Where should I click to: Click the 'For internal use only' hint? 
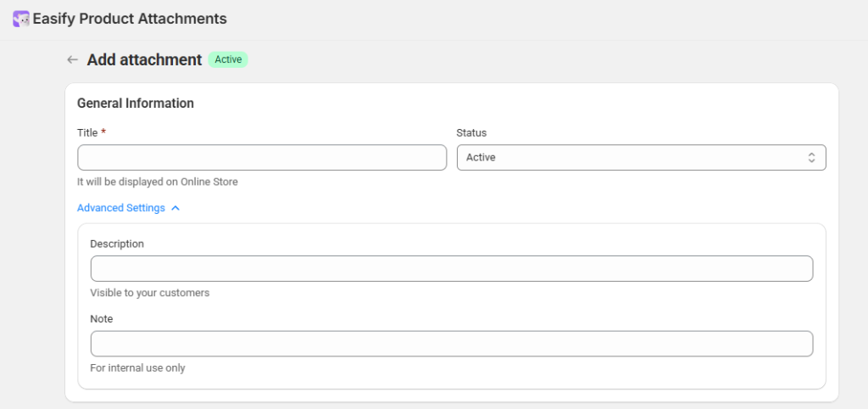coord(138,368)
